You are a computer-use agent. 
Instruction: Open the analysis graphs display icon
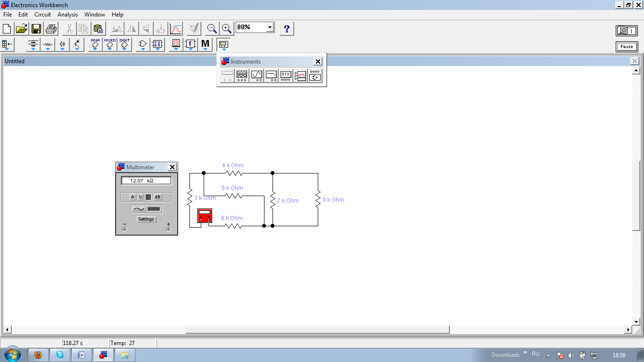pyautogui.click(x=175, y=29)
